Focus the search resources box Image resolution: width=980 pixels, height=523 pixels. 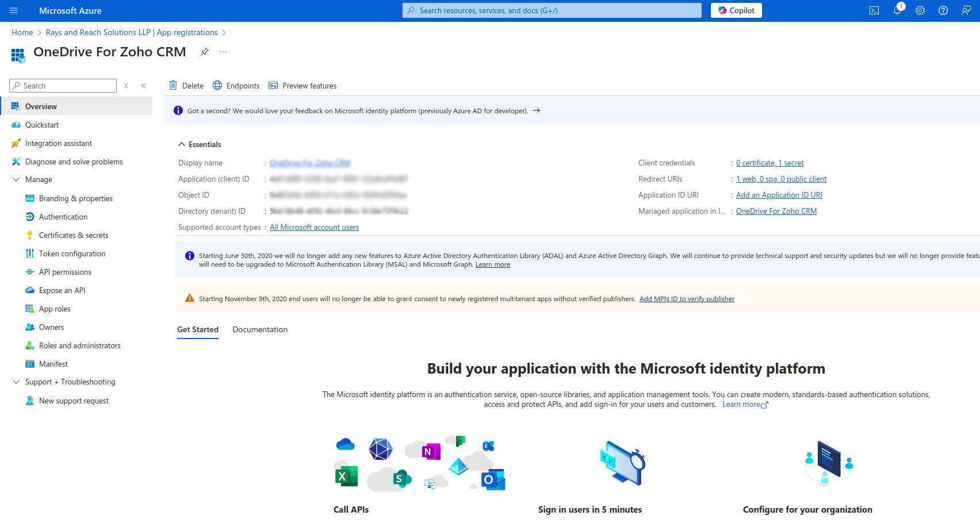click(552, 10)
